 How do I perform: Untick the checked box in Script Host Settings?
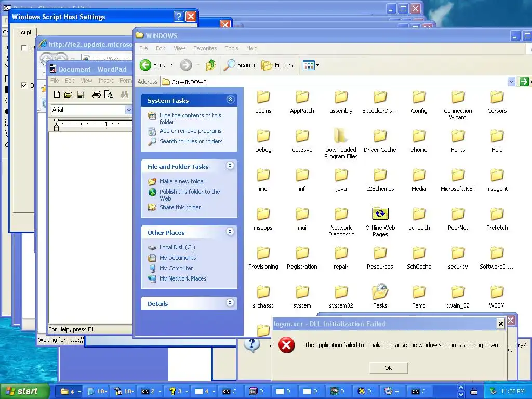[x=24, y=85]
